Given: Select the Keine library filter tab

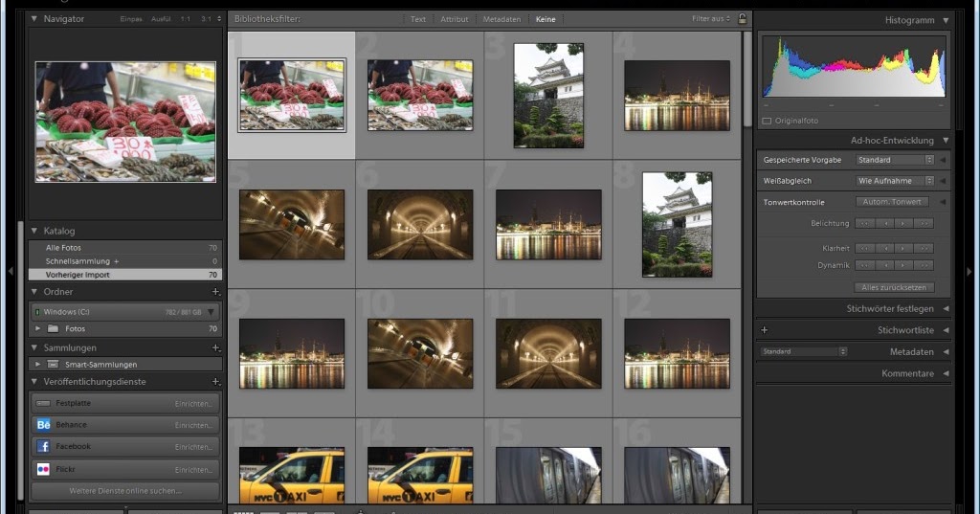Looking at the screenshot, I should coord(546,19).
